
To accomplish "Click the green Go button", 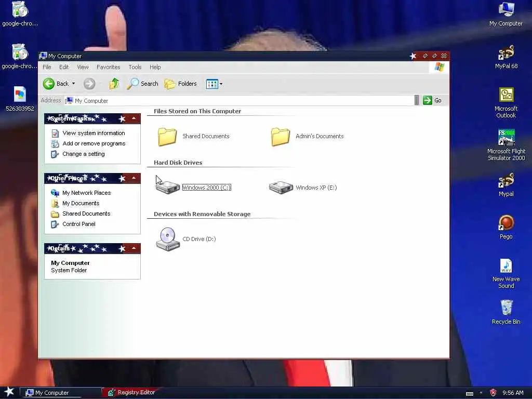I will pyautogui.click(x=432, y=100).
